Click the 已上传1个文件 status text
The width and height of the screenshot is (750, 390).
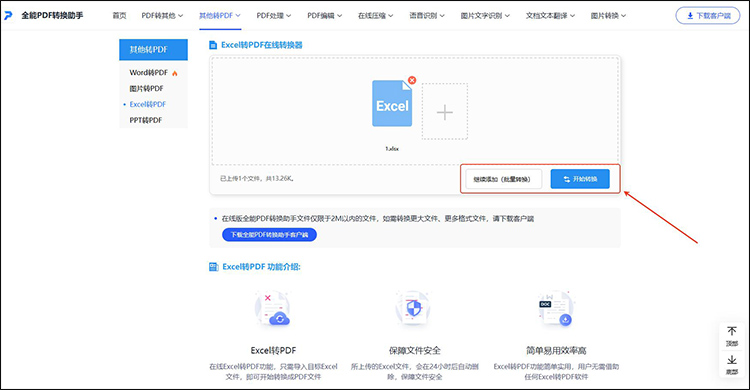point(257,178)
